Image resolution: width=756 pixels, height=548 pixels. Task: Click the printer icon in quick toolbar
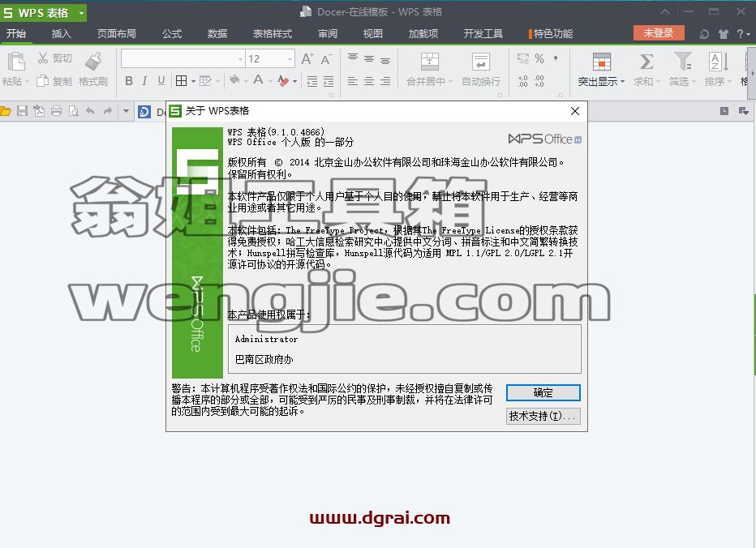[57, 111]
